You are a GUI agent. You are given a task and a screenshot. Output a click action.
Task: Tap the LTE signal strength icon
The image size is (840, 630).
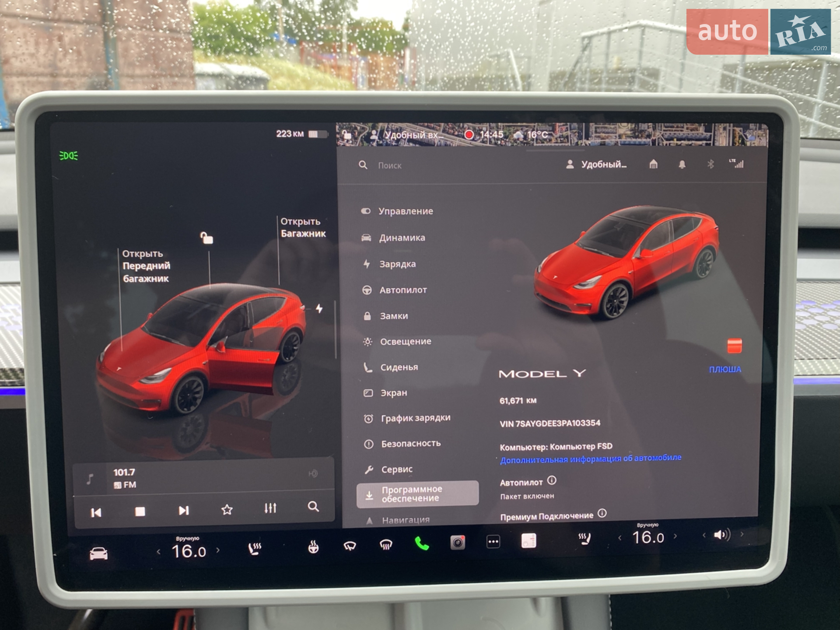736,163
